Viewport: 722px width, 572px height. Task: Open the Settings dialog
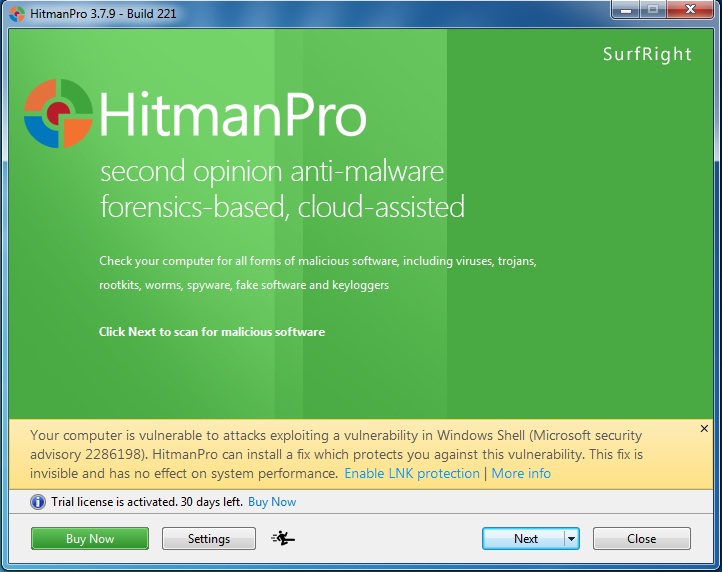pos(209,538)
